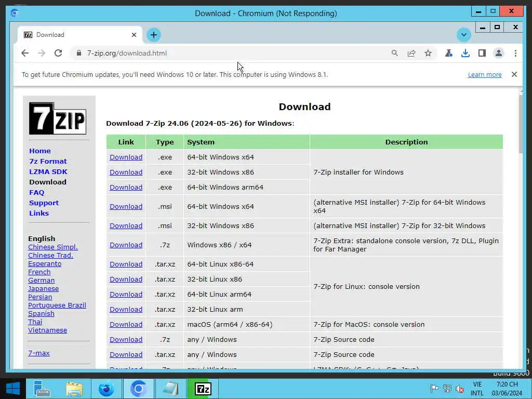Switch language to Thai

[x=35, y=322]
